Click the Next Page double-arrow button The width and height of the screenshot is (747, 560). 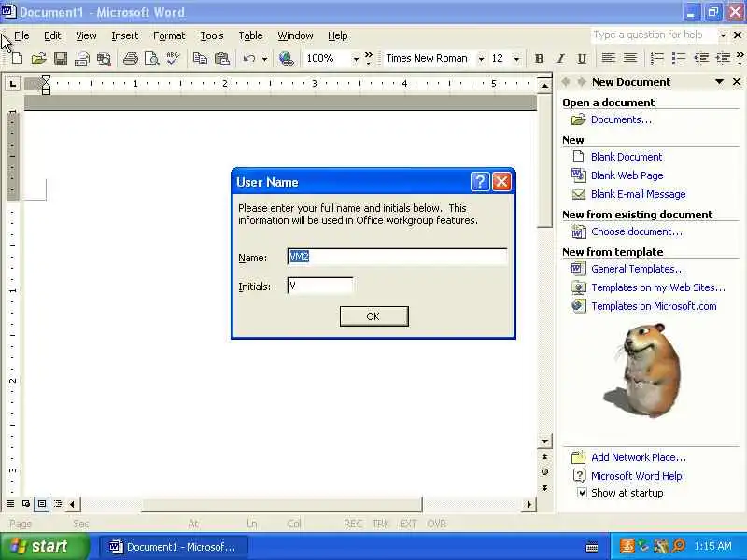tap(544, 488)
